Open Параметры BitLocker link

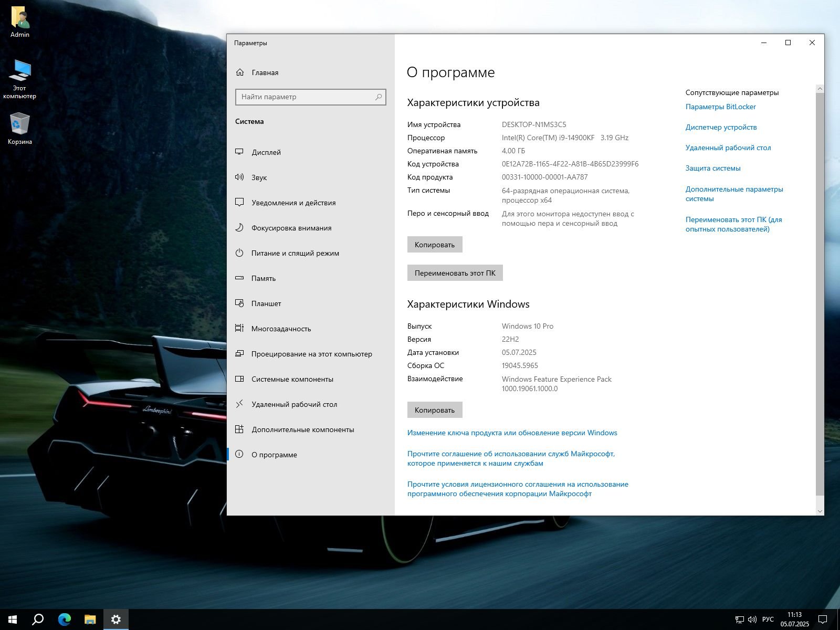tap(720, 107)
